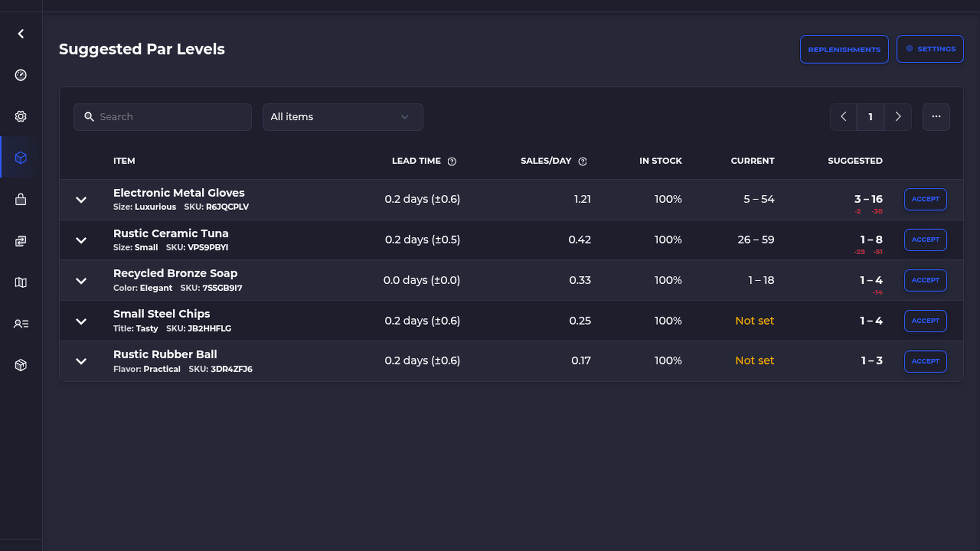
Task: Select the inventory cube sidebar icon
Action: point(21,158)
